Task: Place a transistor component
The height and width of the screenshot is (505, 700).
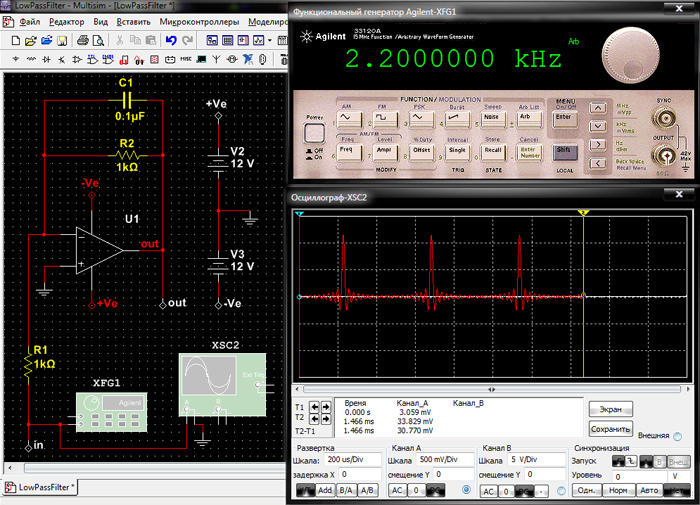Action: pyautogui.click(x=62, y=59)
